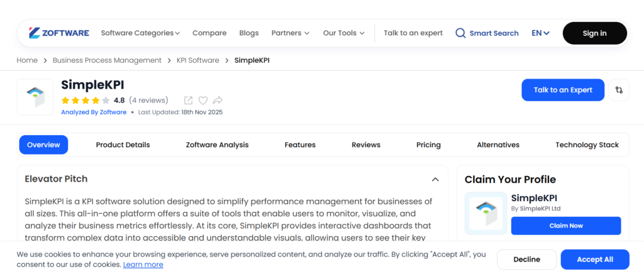This screenshot has width=644, height=276.
Task: Open the Partners dropdown menu
Action: (290, 33)
